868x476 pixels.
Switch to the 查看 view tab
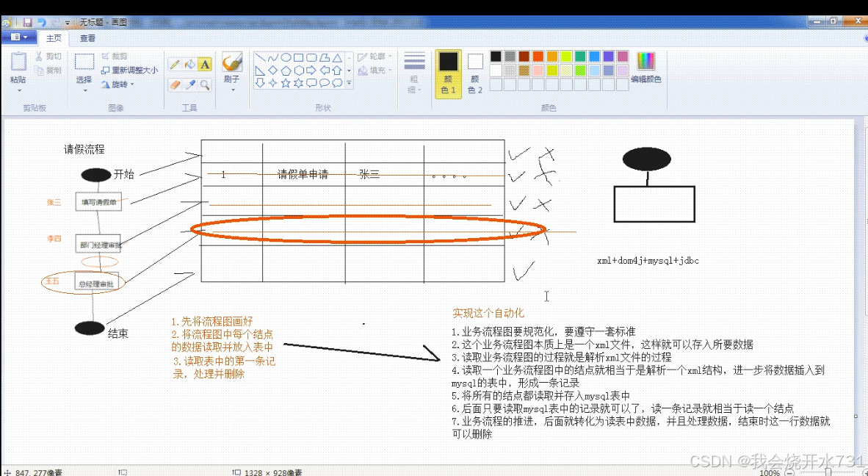click(87, 37)
